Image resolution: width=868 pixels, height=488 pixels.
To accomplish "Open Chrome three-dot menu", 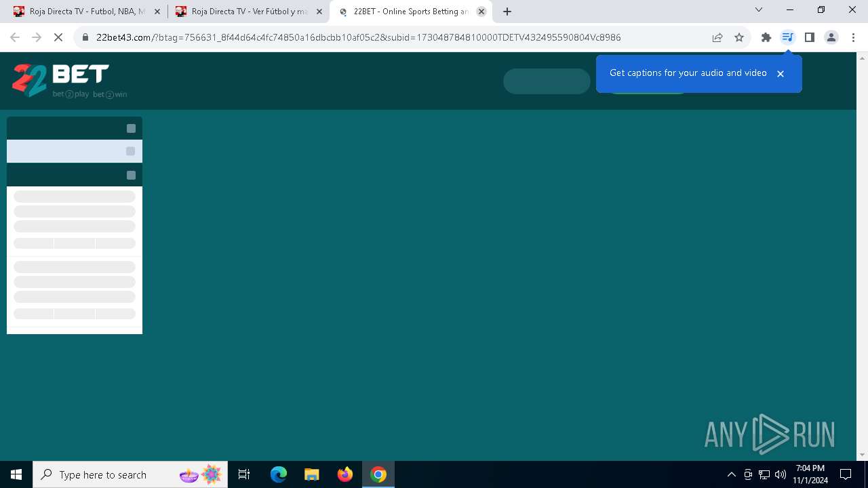I will tap(853, 37).
